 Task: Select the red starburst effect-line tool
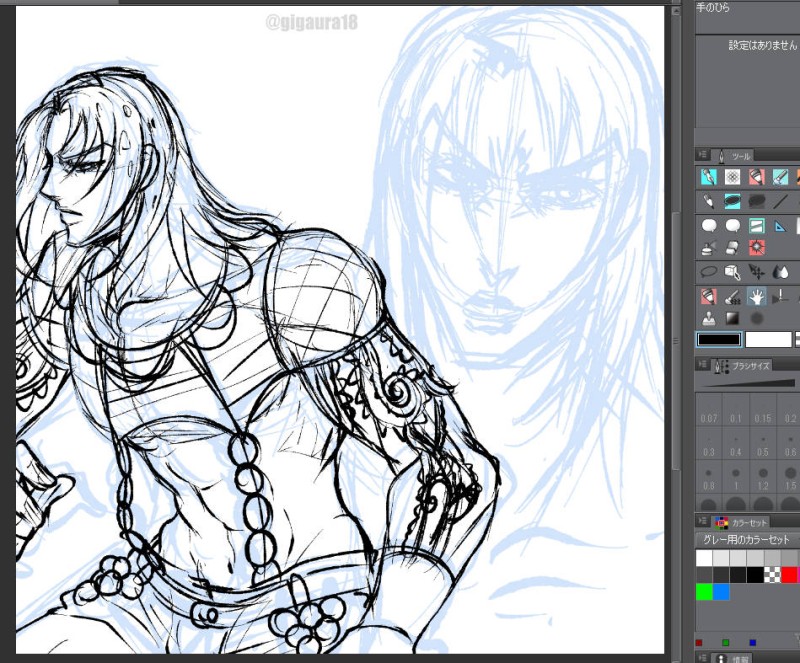tap(757, 248)
